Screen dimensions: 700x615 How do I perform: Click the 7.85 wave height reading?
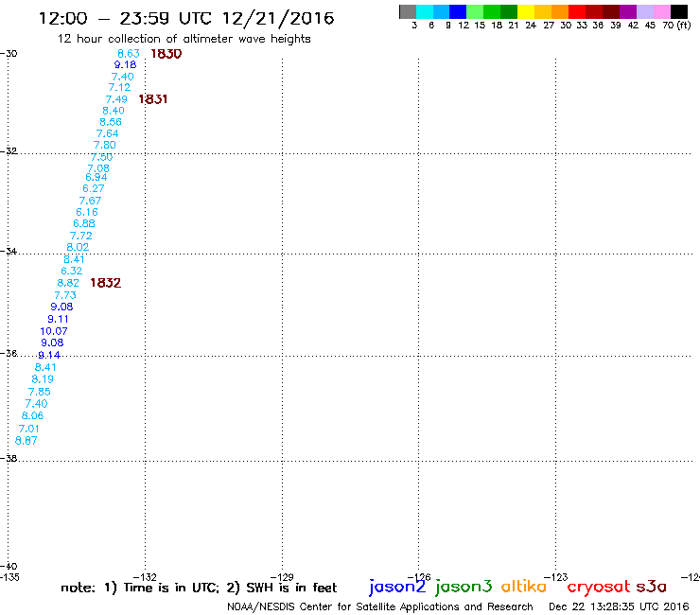[40, 392]
